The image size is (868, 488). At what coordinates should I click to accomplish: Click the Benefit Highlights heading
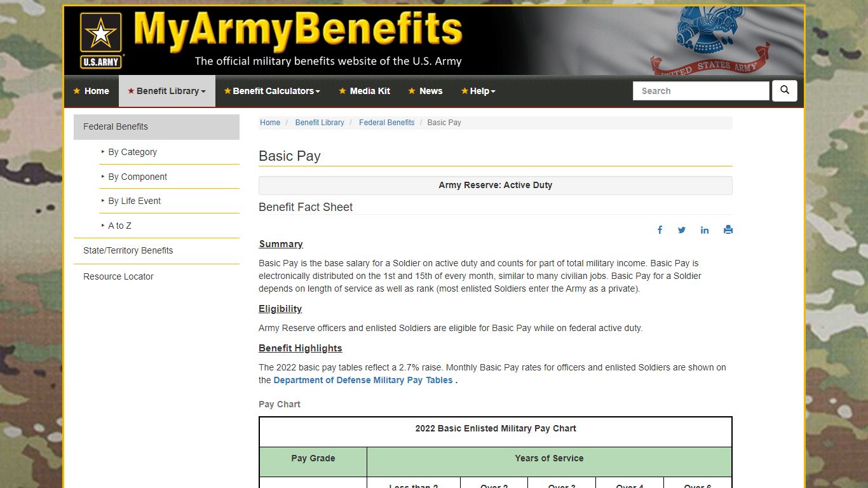point(301,348)
